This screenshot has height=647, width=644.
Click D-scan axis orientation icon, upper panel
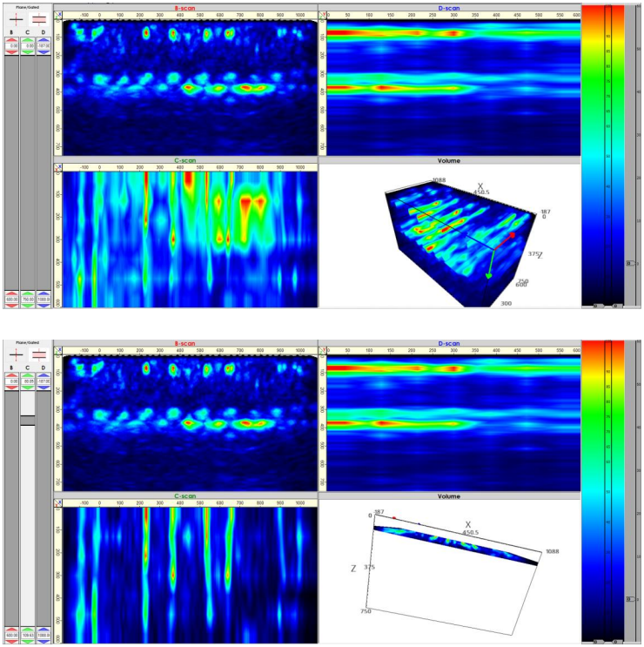[x=323, y=15]
